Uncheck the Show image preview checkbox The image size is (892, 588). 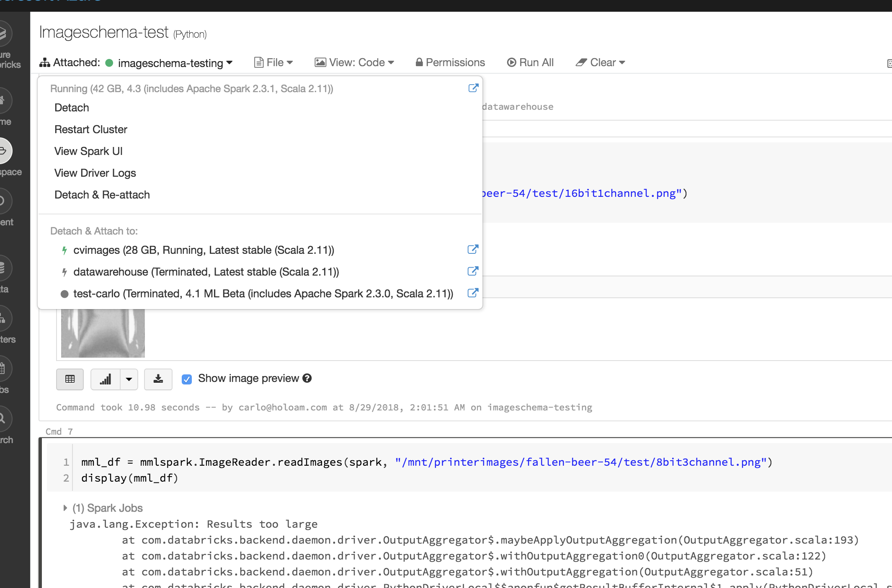pyautogui.click(x=187, y=379)
